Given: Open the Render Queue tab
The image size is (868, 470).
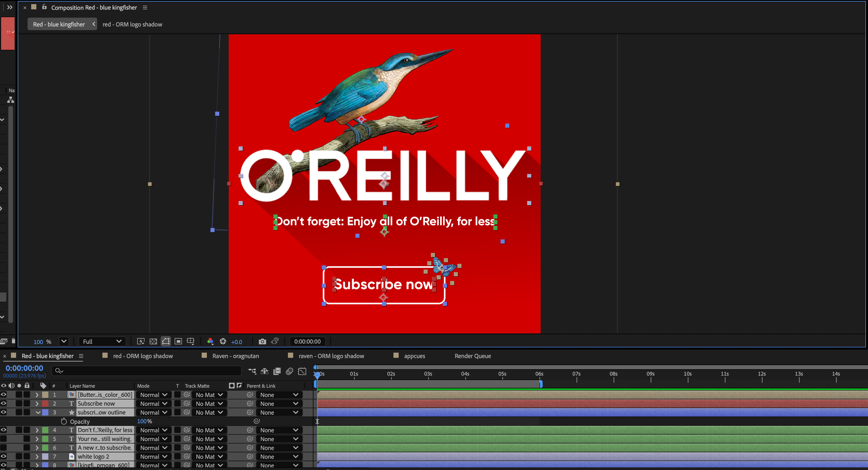Looking at the screenshot, I should (472, 356).
